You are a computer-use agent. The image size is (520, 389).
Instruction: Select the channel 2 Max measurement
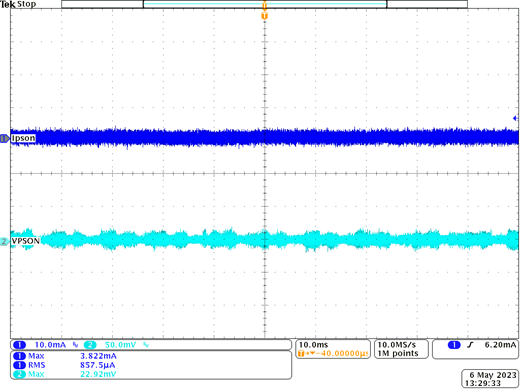point(65,374)
